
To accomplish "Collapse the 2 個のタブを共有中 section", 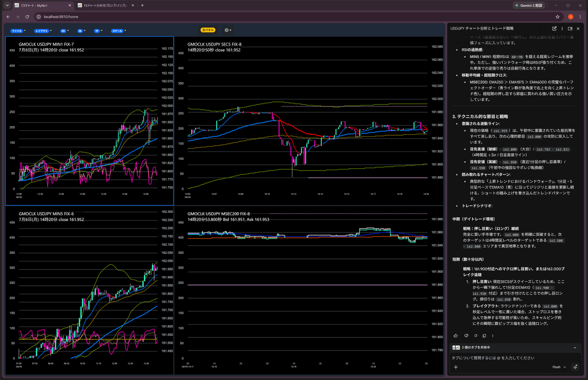I will click(575, 347).
